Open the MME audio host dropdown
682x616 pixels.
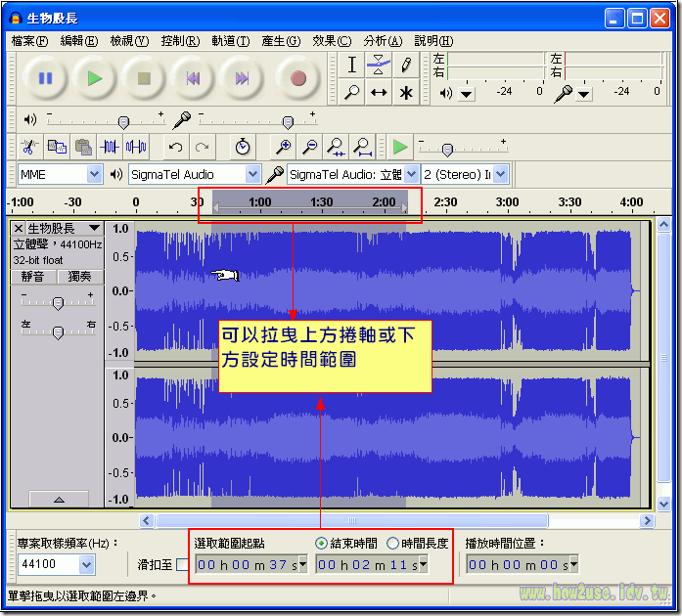[94, 174]
